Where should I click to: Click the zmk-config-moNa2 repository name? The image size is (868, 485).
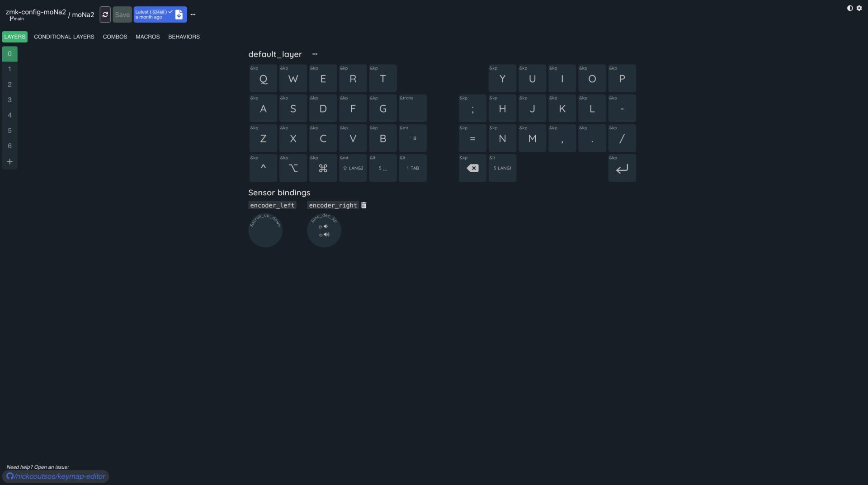(36, 12)
